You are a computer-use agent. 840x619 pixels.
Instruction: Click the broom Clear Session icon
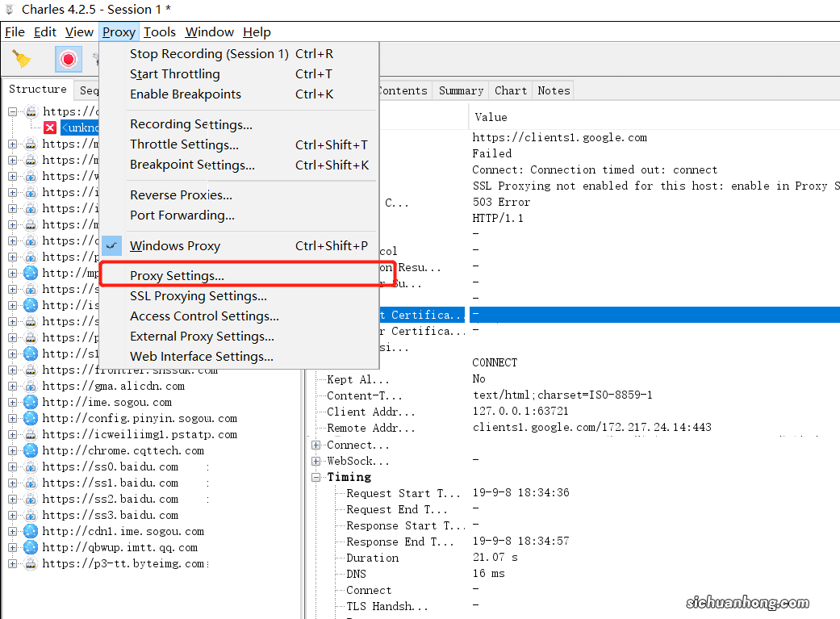coord(22,59)
